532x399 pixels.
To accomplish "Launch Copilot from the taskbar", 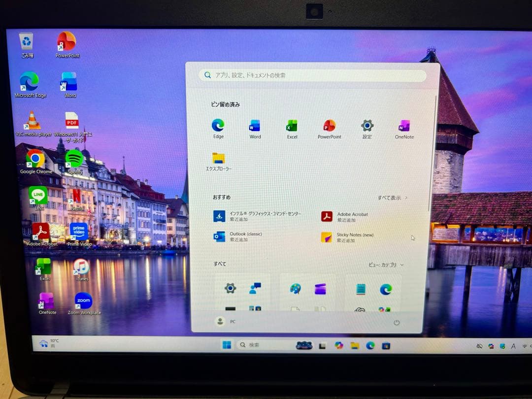I will point(338,345).
